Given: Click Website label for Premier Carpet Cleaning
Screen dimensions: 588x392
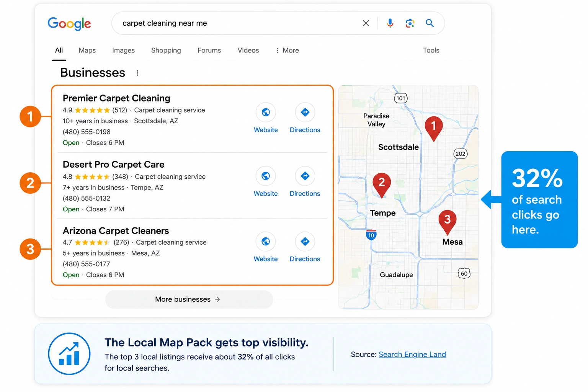Looking at the screenshot, I should point(266,130).
